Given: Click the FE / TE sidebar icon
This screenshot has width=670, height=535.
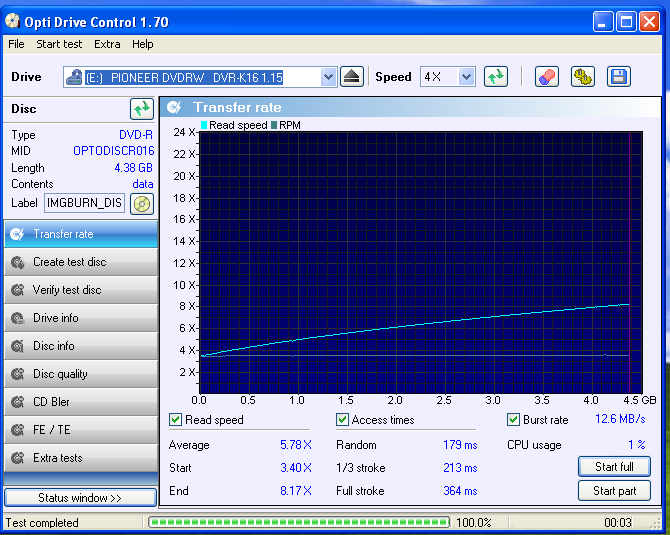Looking at the screenshot, I should (x=18, y=430).
